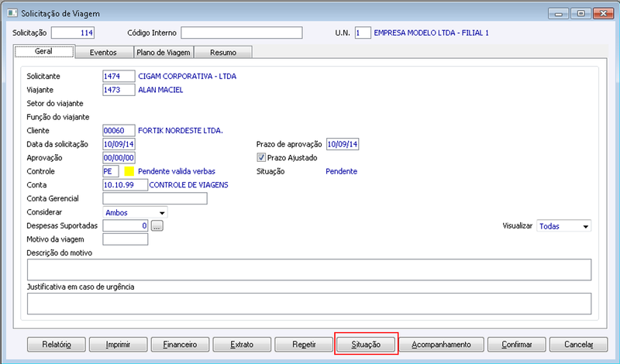This screenshot has height=364, width=620.
Task: Click the Controle code field PE
Action: pyautogui.click(x=111, y=171)
